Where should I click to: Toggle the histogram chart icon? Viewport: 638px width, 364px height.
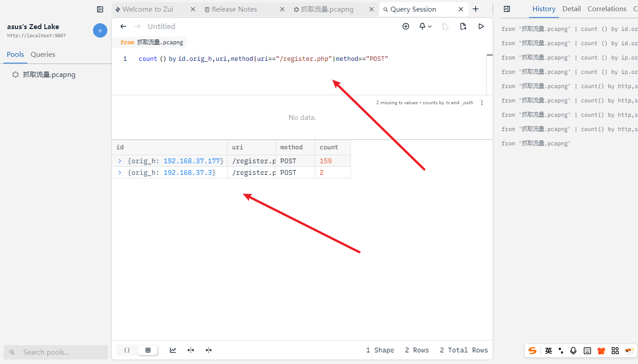coord(173,350)
